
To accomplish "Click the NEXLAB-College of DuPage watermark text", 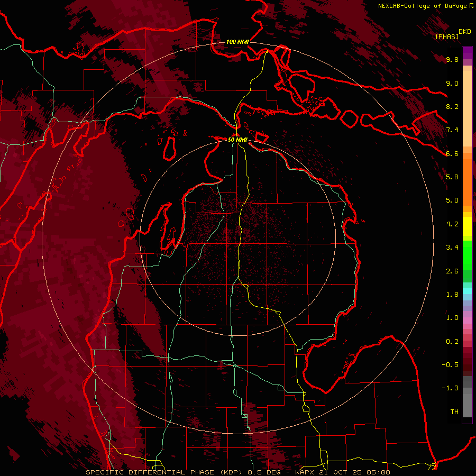I will 422,6.
